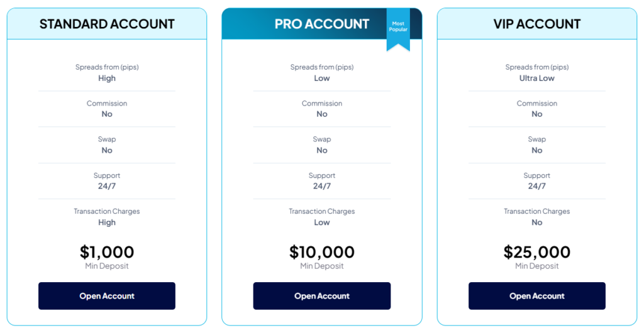Click Standard plan's Spreads from (pips) label
The image size is (644, 333).
tap(107, 67)
